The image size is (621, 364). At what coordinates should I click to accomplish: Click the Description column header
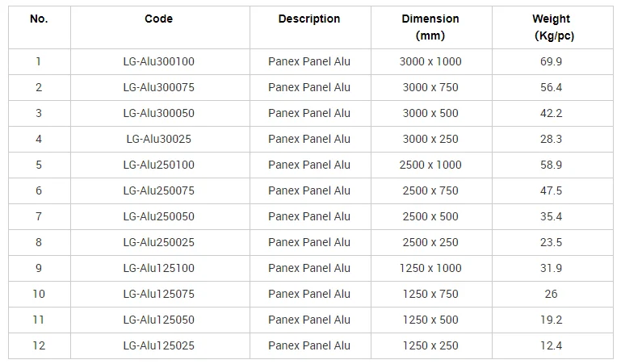coord(309,19)
